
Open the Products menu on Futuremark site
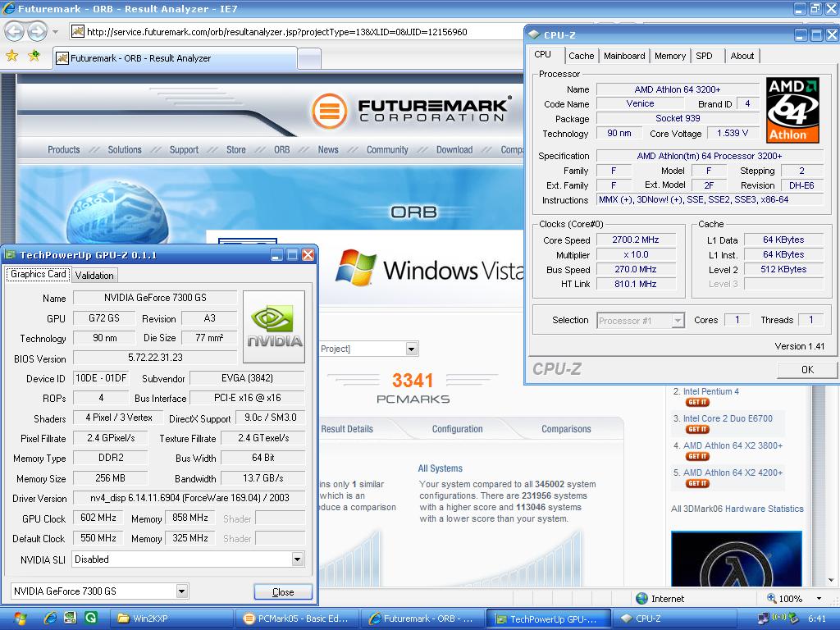(64, 149)
